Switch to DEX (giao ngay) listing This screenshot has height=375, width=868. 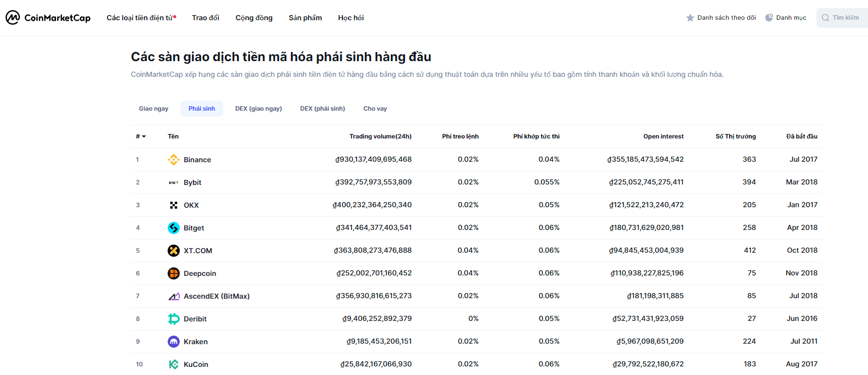point(258,108)
